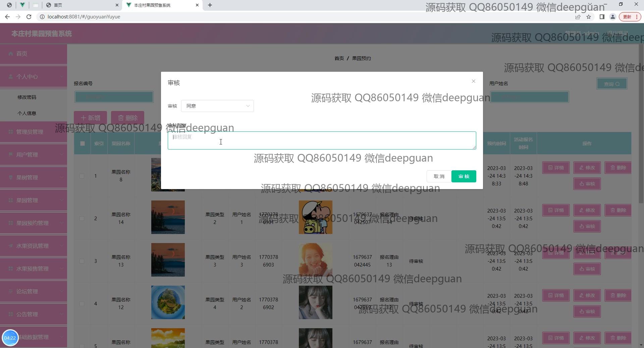This screenshot has width=644, height=348.
Task: Open 个人信息 sidebar item
Action: pyautogui.click(x=27, y=113)
